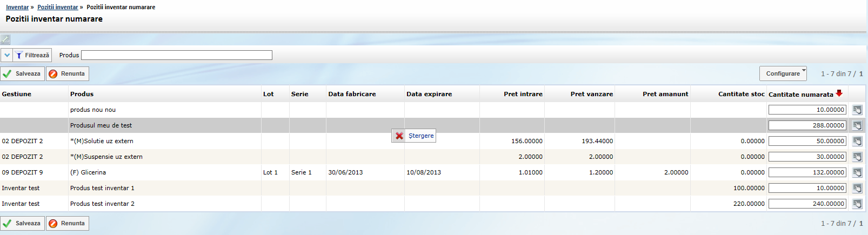The width and height of the screenshot is (868, 235).
Task: Click row action icon for Glicerina
Action: pos(857,172)
